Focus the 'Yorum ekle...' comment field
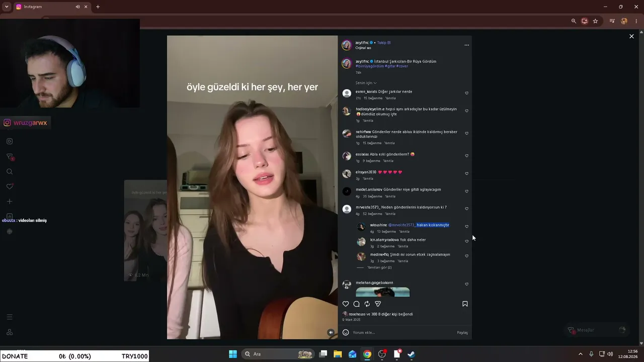Image resolution: width=644 pixels, height=362 pixels. click(x=403, y=332)
